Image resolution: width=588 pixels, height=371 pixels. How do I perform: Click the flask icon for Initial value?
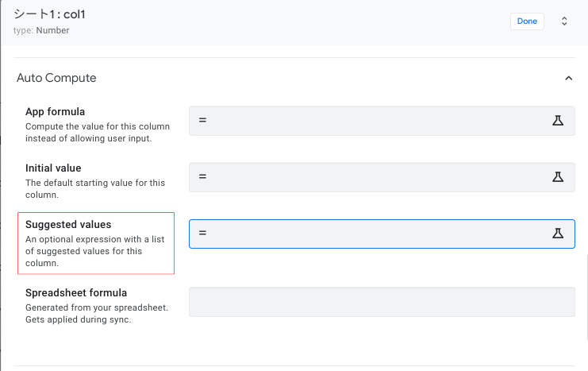pyautogui.click(x=557, y=177)
